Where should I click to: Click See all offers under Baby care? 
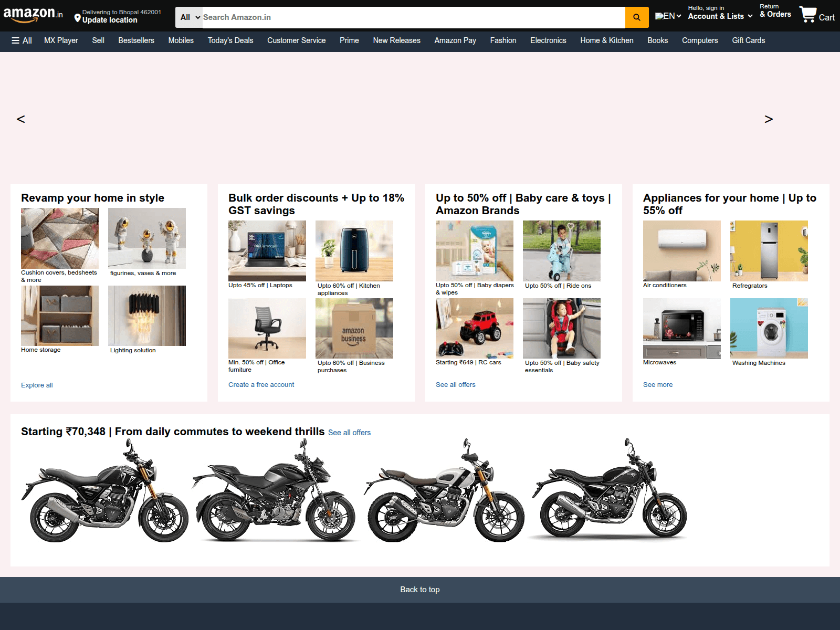point(456,384)
